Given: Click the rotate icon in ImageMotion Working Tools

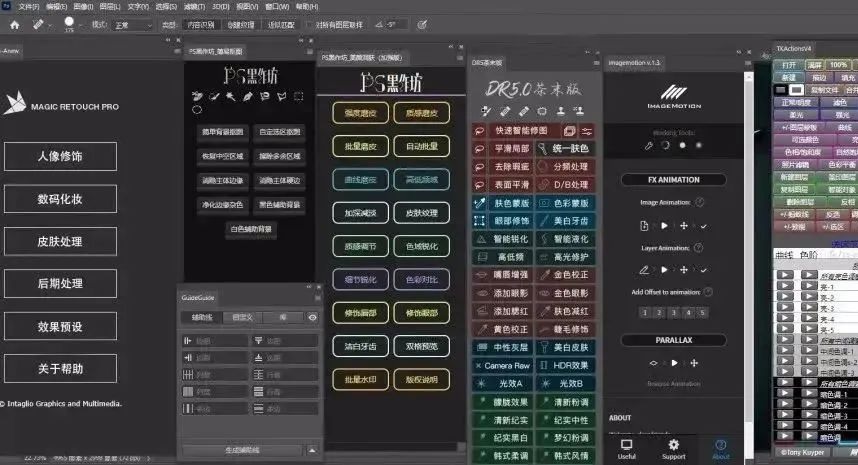Looking at the screenshot, I should click(x=665, y=146).
